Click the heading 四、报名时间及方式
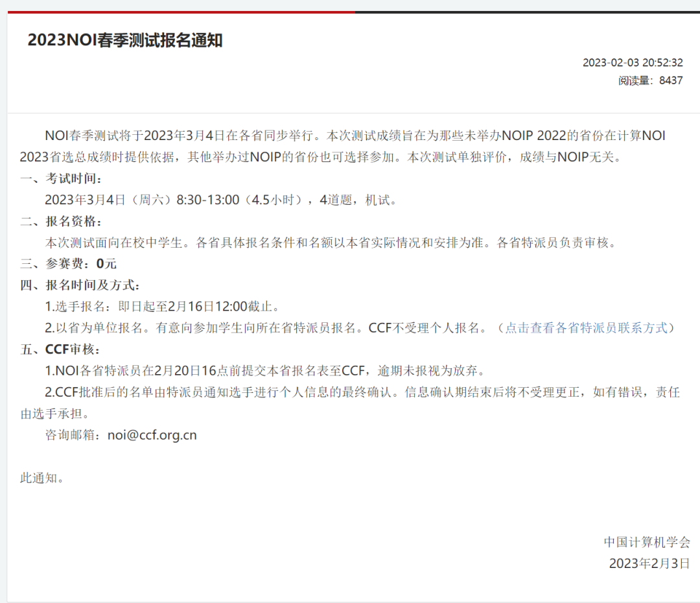700x603 pixels. [80, 285]
